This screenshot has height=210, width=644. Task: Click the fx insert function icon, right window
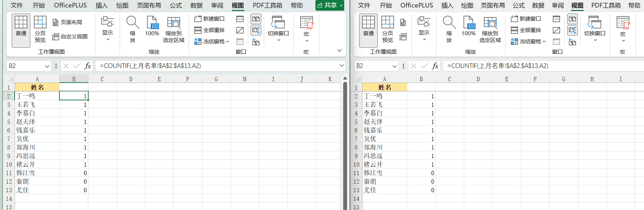(435, 66)
